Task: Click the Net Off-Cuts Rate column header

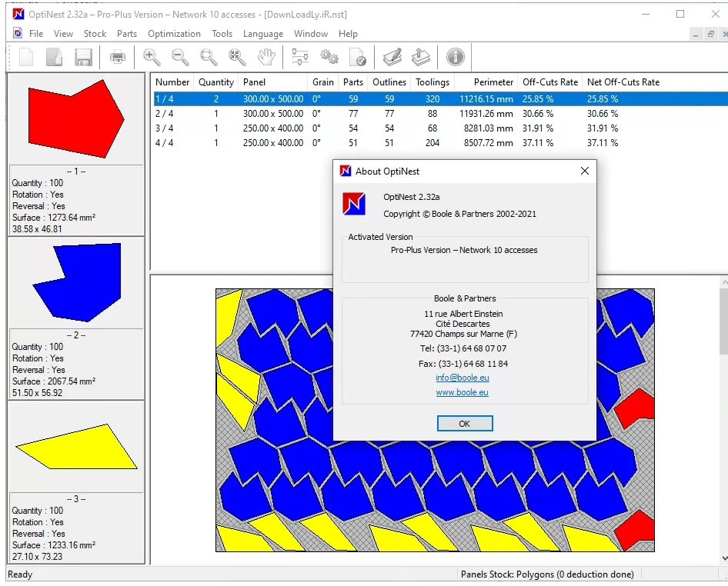Action: 623,82
